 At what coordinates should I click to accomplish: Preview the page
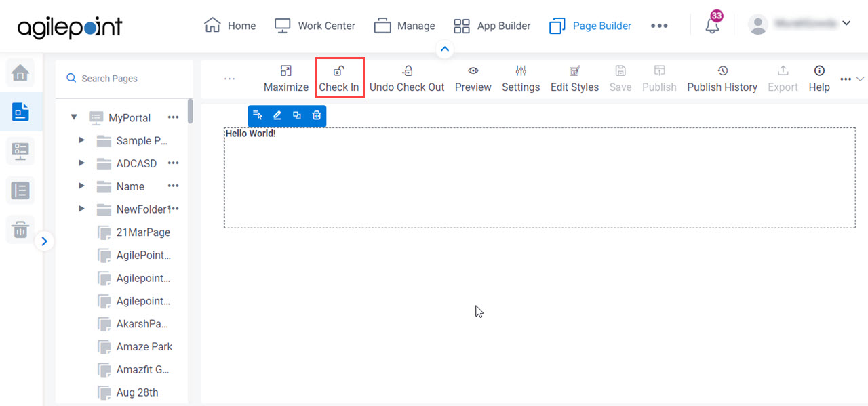(x=473, y=79)
